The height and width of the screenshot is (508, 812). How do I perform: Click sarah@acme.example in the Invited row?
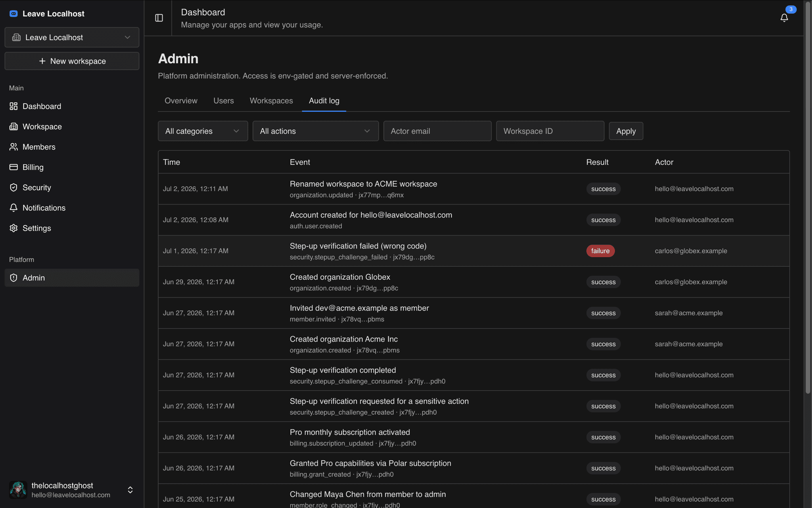coord(689,313)
